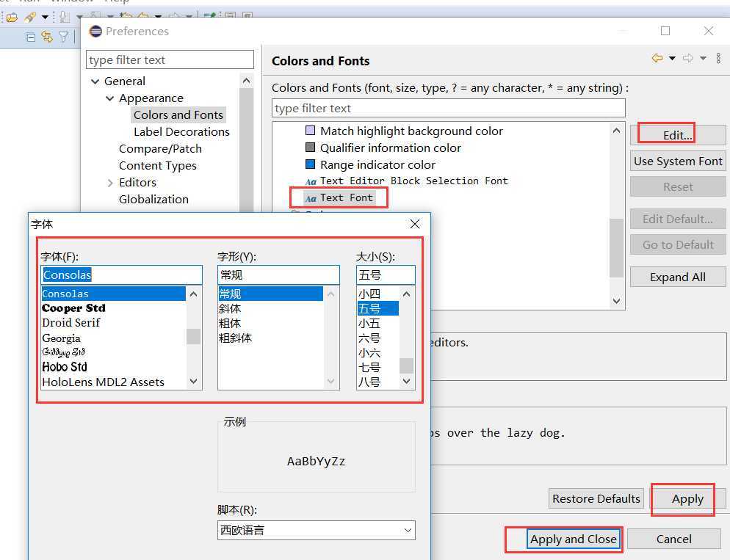
Task: Open the 脚本 script dropdown 西欧语言
Action: point(316,530)
